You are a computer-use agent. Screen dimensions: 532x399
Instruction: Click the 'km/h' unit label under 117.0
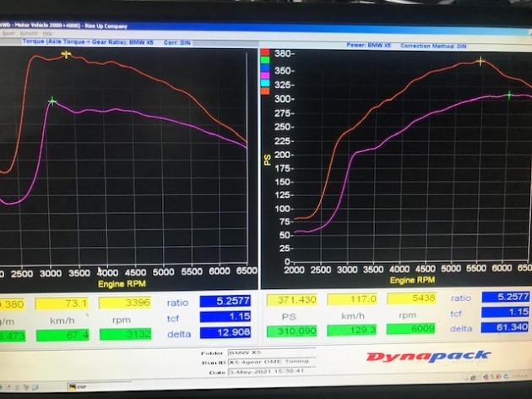pyautogui.click(x=352, y=316)
